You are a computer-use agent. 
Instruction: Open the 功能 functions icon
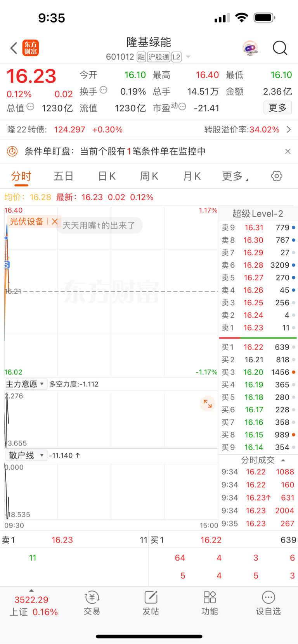pos(210,603)
